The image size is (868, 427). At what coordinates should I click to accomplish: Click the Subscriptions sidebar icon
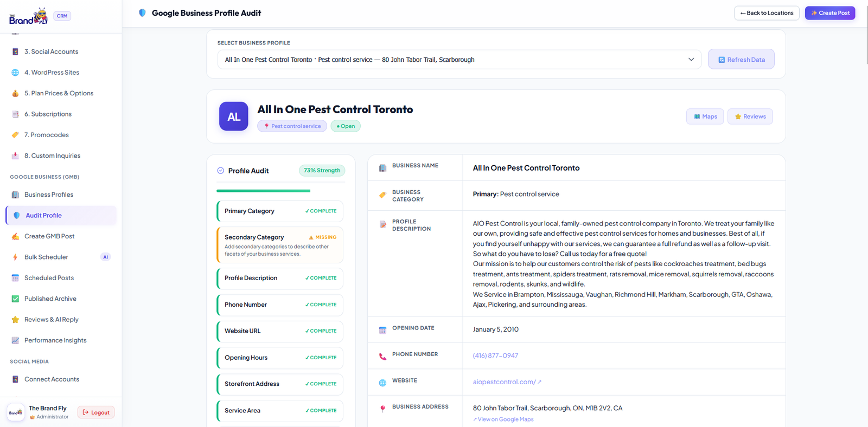(x=15, y=114)
